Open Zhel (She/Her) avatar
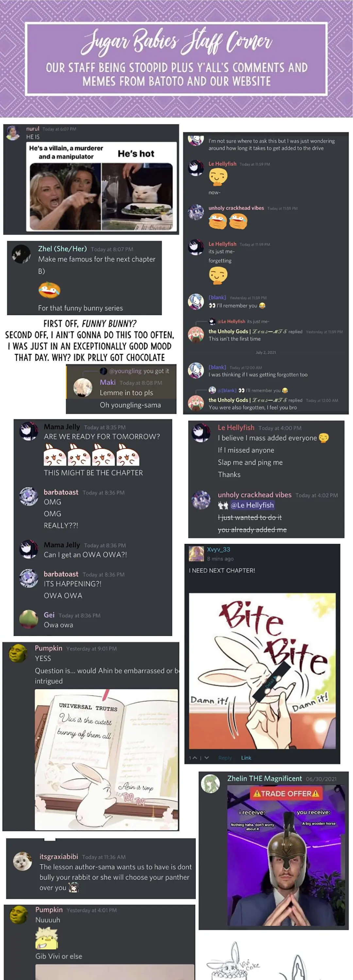This screenshot has width=353, height=980. pyautogui.click(x=21, y=254)
